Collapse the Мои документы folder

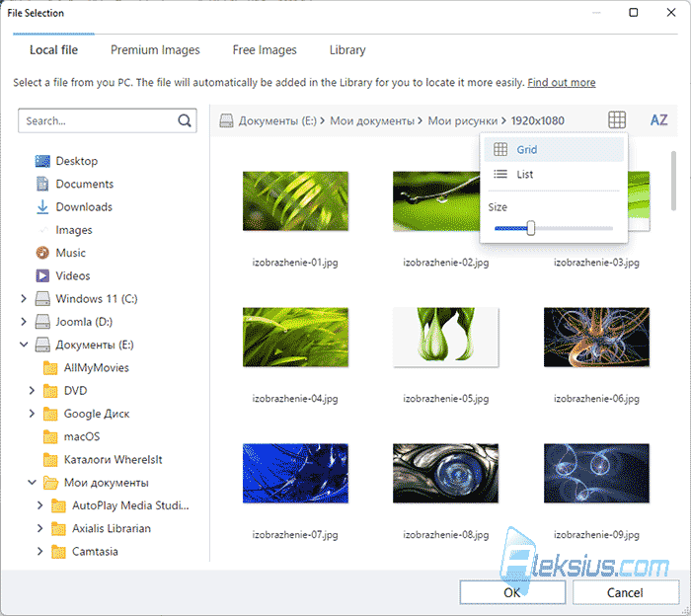[32, 483]
